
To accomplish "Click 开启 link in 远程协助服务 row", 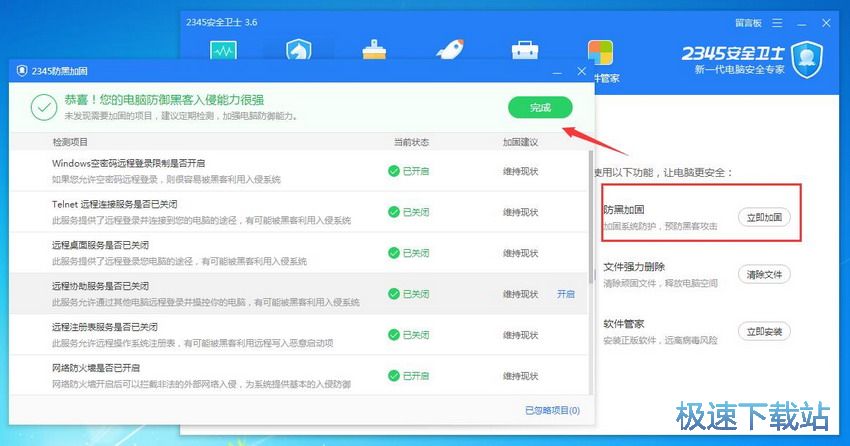I will click(x=565, y=294).
